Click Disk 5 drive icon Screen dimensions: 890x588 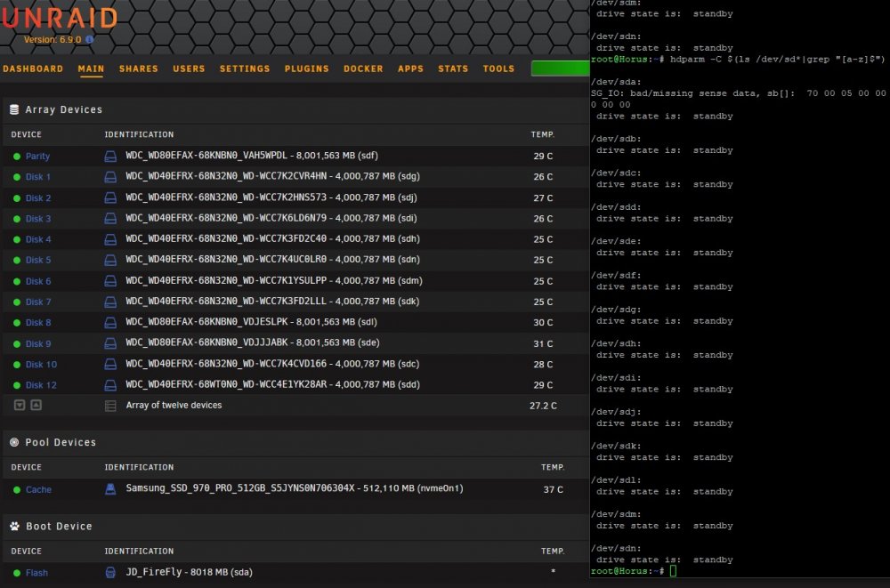110,260
